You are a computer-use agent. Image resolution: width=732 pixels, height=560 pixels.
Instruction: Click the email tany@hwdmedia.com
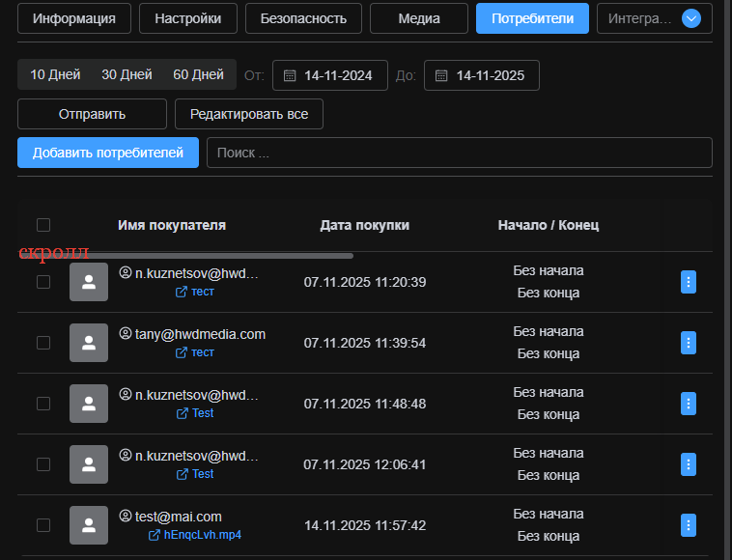200,334
